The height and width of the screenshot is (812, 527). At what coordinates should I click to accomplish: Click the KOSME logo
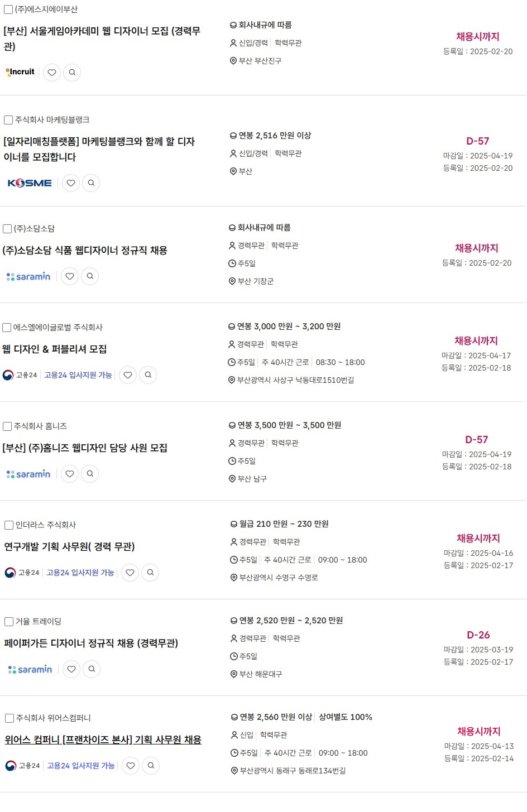30,183
